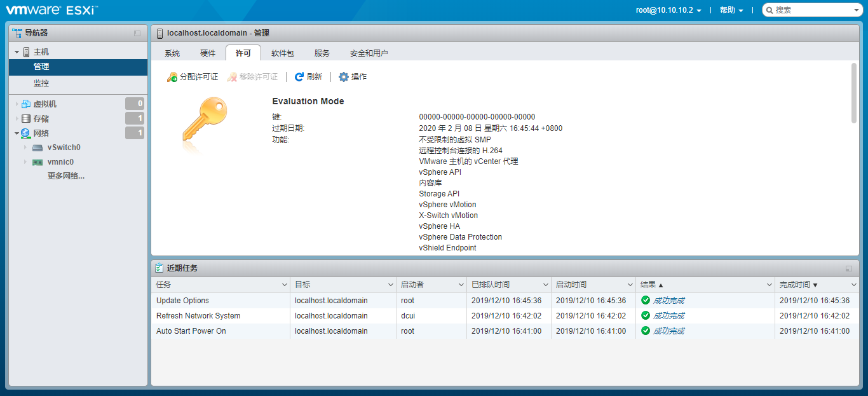Click success checkmark for Update Options task

[x=646, y=301]
